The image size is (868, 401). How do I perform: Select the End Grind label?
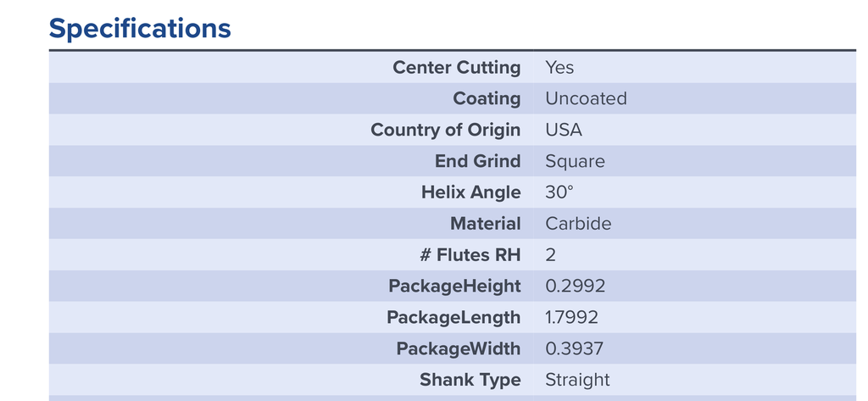pos(478,161)
